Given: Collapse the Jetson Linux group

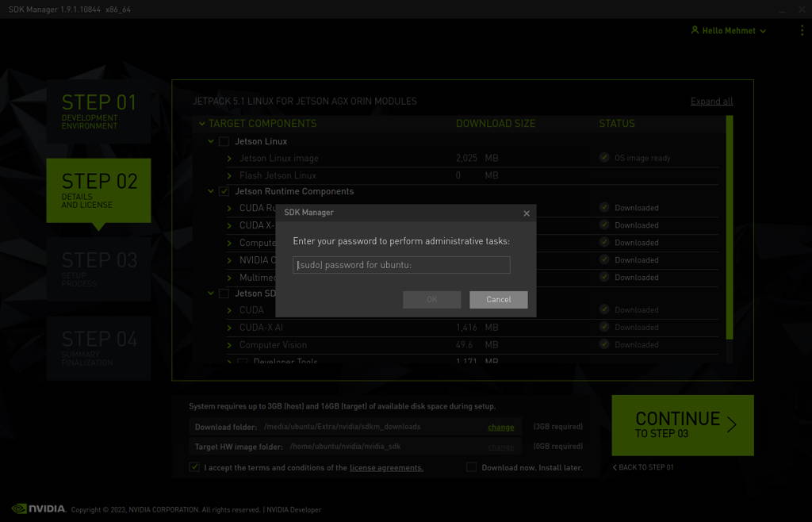Looking at the screenshot, I should point(211,141).
